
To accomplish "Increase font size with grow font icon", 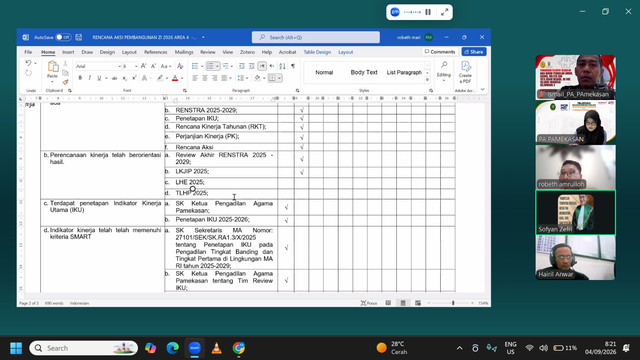I will [x=144, y=66].
